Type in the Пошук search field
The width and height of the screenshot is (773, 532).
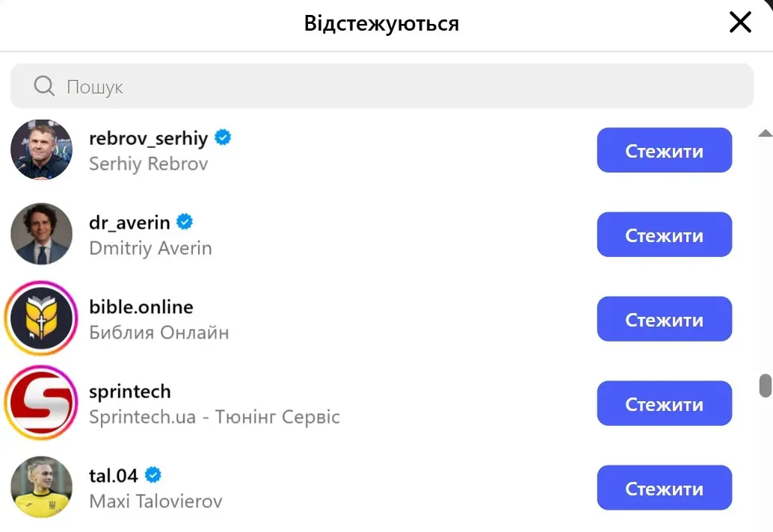click(404, 87)
